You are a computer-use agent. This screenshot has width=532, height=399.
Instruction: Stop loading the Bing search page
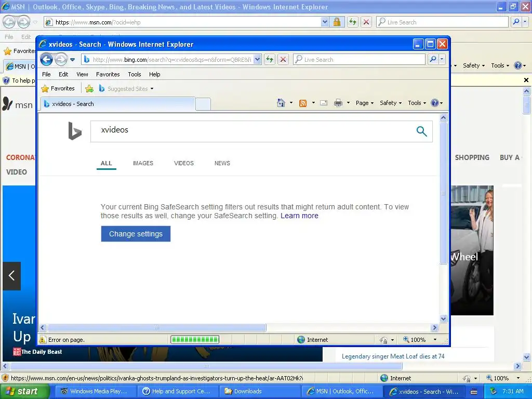click(283, 60)
